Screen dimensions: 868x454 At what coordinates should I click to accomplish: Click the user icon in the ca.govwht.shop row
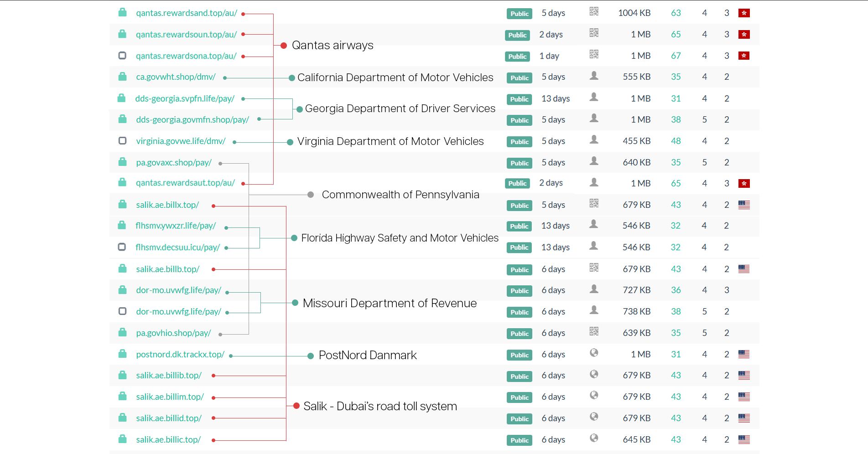594,76
